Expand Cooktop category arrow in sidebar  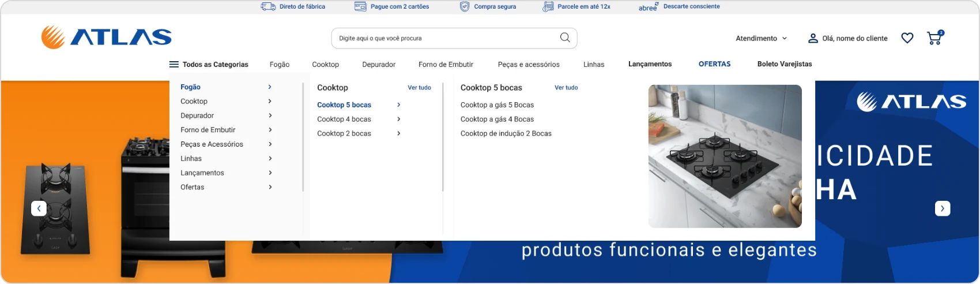[270, 101]
